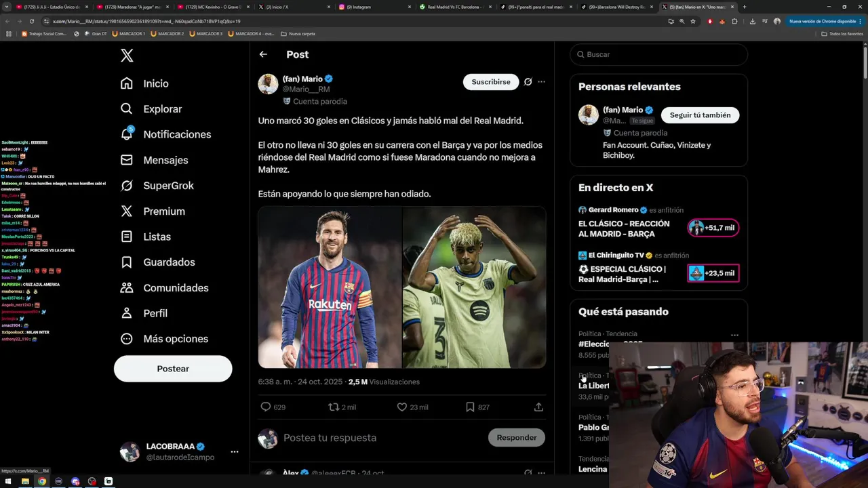Click the Responder button

(x=517, y=438)
